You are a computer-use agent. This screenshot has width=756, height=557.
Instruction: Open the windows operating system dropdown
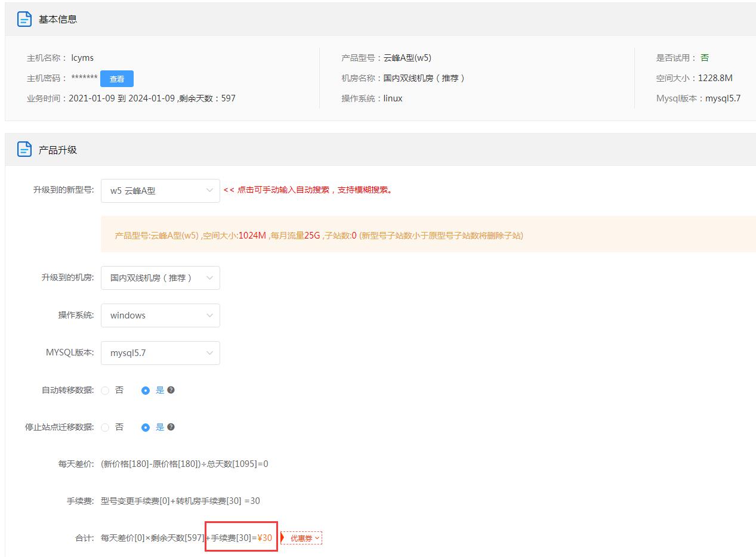click(x=160, y=315)
